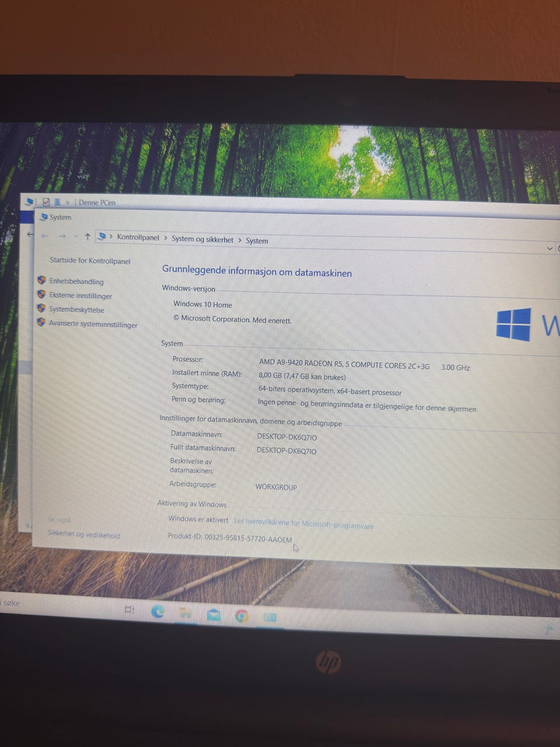
Task: Open Avanserte systeminnstillinger link
Action: (93, 324)
